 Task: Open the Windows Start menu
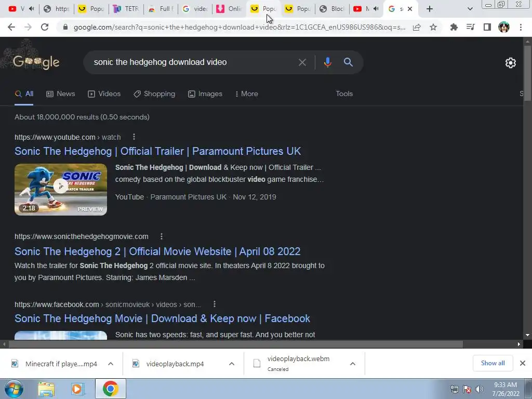coord(14,389)
